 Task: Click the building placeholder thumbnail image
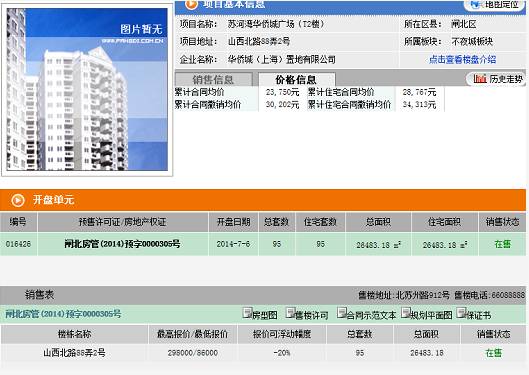pos(87,89)
